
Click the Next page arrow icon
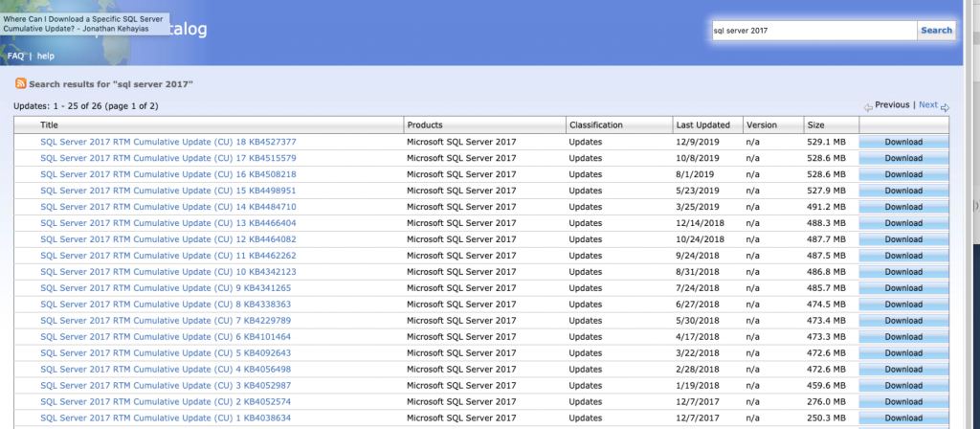pyautogui.click(x=945, y=106)
